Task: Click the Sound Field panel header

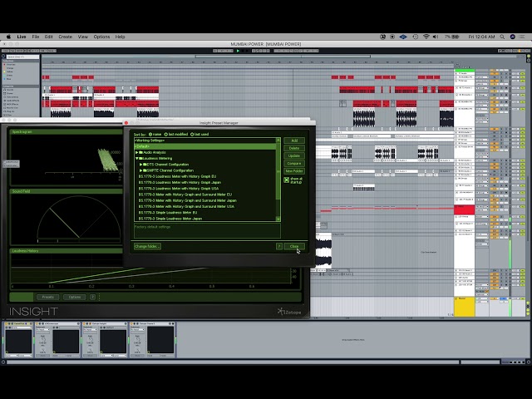Action: [66, 191]
